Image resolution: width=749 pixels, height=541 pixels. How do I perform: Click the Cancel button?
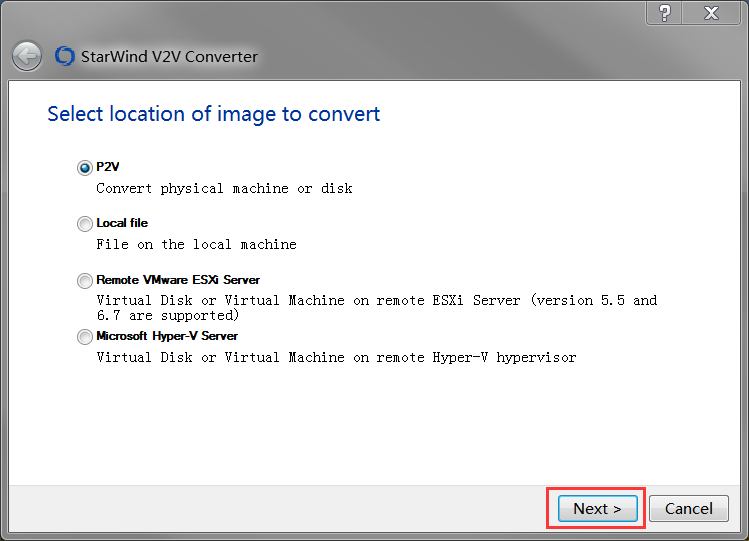point(688,509)
